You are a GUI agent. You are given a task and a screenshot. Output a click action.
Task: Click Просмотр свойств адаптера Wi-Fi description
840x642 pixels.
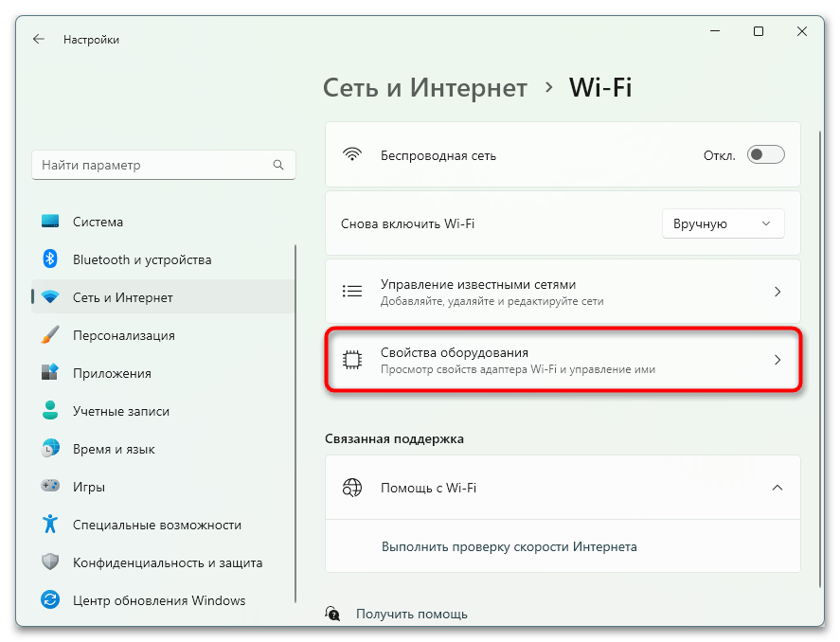(x=517, y=369)
